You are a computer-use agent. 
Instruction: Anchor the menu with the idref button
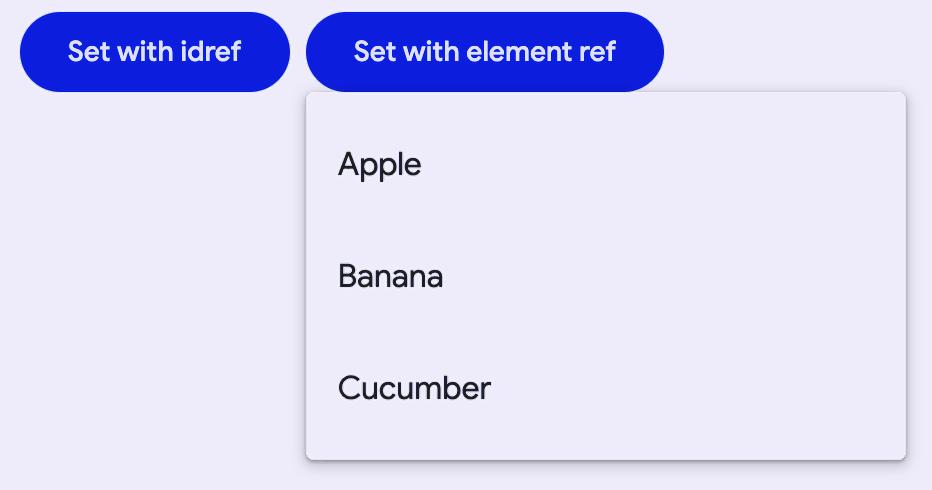pos(154,52)
